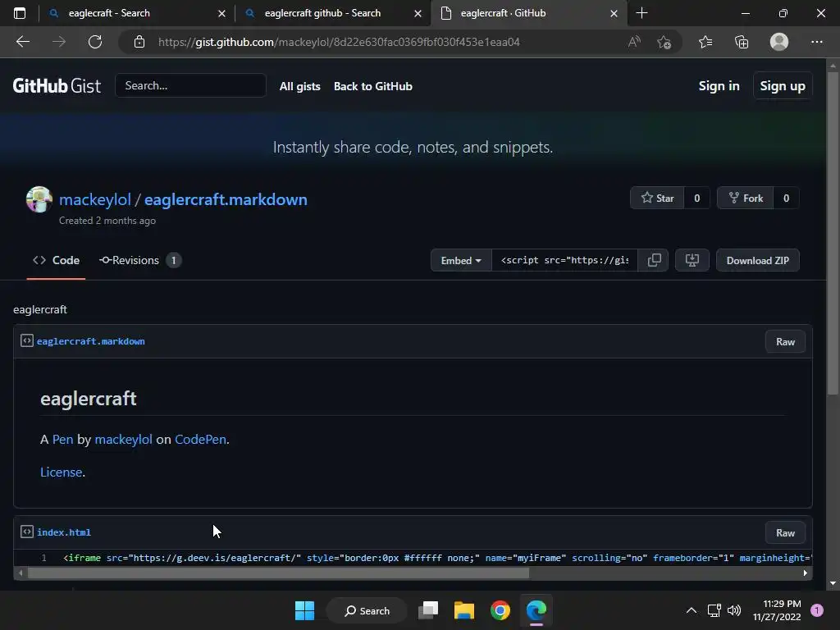Star this gist
The image size is (840, 630).
pos(657,199)
